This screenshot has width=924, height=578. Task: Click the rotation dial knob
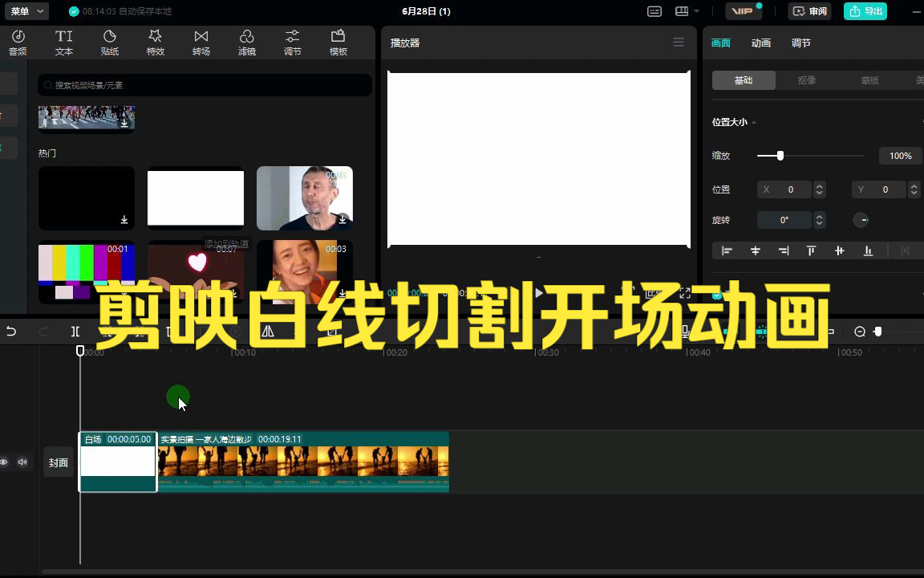point(861,220)
